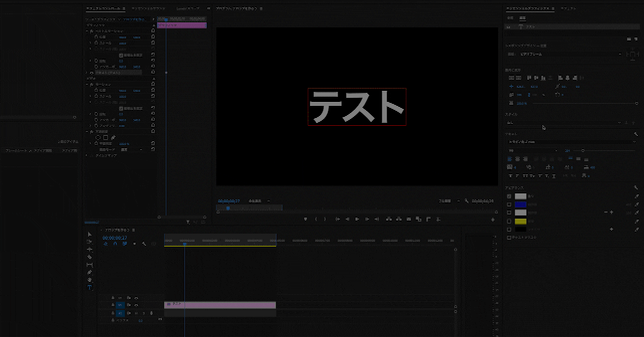Viewport: 644px width, 337px height.
Task: Play the Program monitor
Action: 357,219
